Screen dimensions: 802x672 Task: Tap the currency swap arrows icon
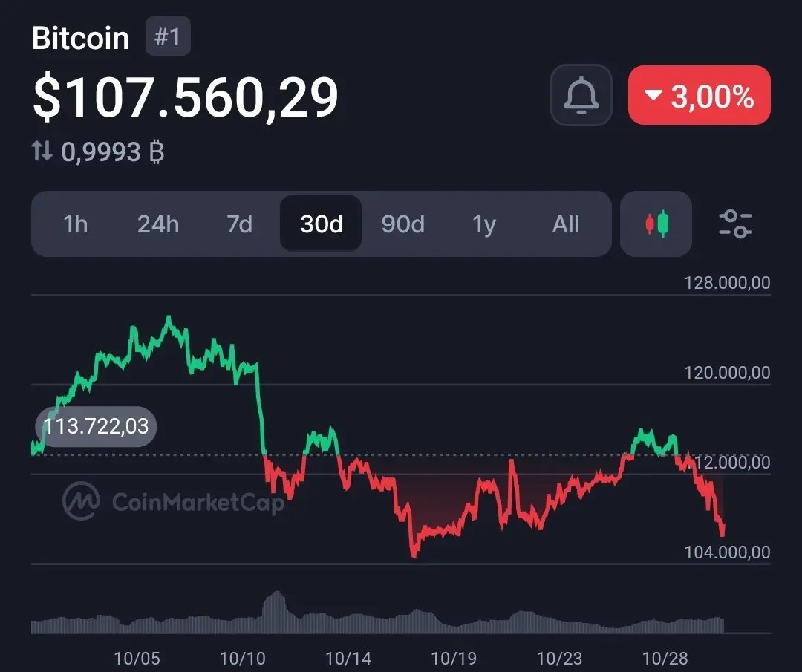[x=42, y=151]
